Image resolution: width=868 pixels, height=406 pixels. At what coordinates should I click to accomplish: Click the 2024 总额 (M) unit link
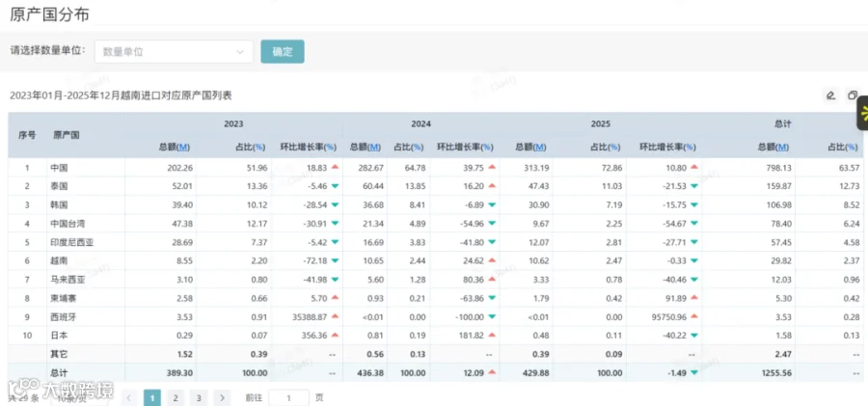click(374, 148)
